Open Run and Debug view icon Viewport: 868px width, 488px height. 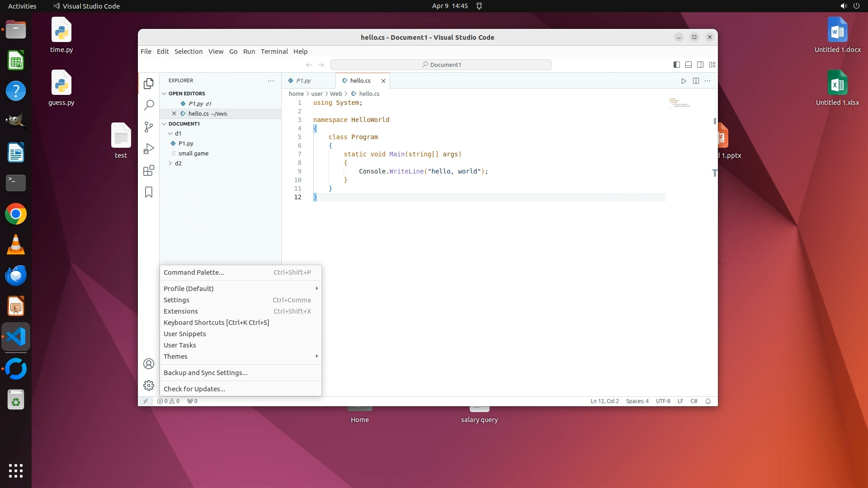pos(149,149)
